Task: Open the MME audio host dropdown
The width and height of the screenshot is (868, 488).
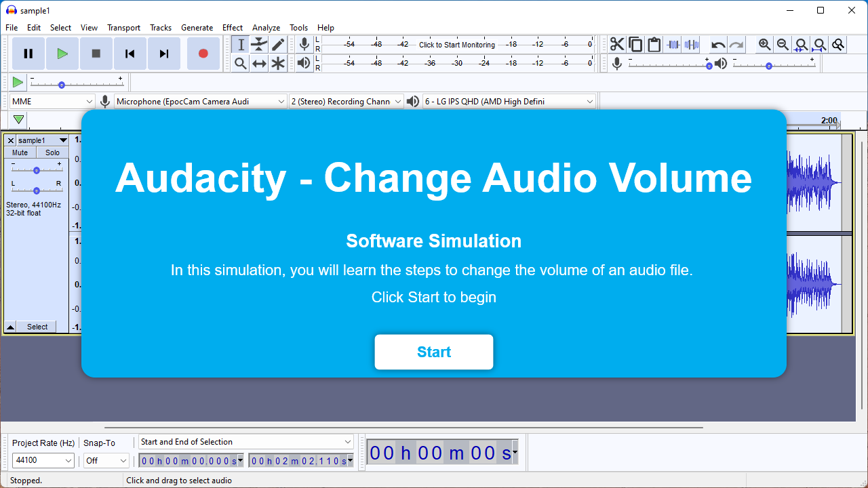Action: (x=52, y=102)
